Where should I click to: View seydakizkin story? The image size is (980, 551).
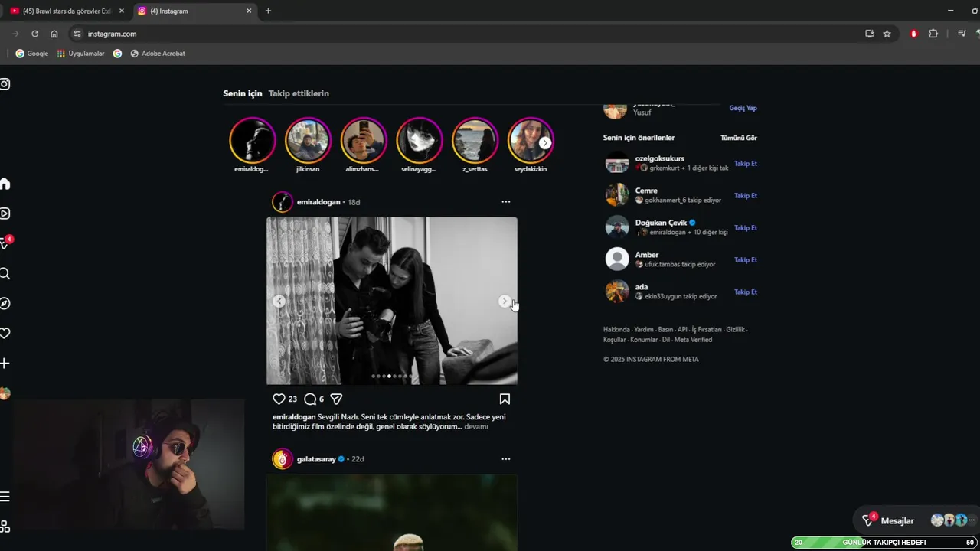[531, 140]
